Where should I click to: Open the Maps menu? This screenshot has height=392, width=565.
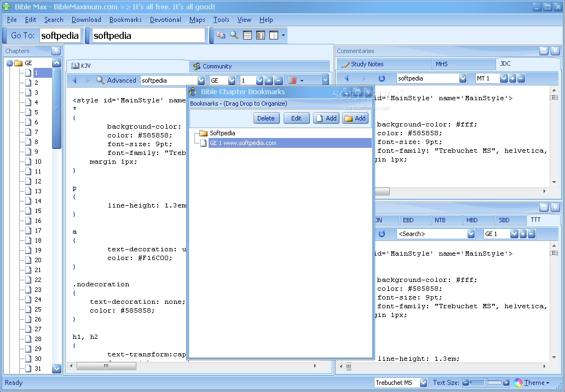(x=197, y=20)
